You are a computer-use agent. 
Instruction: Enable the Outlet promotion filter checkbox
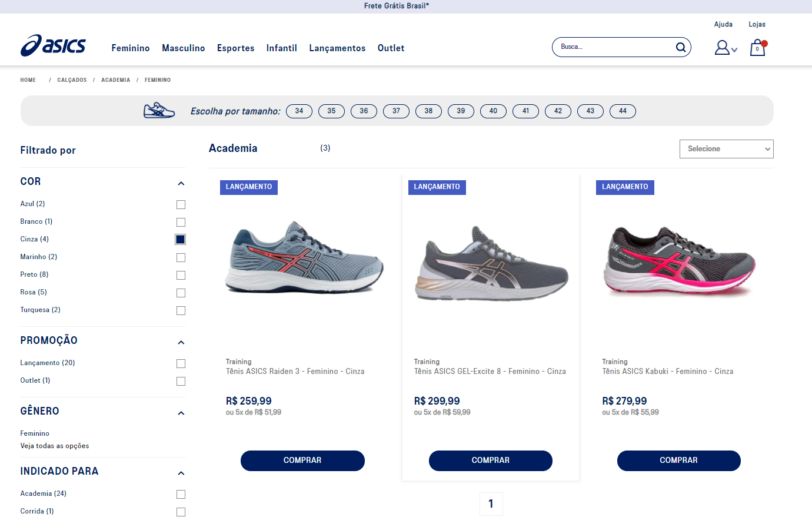click(181, 381)
